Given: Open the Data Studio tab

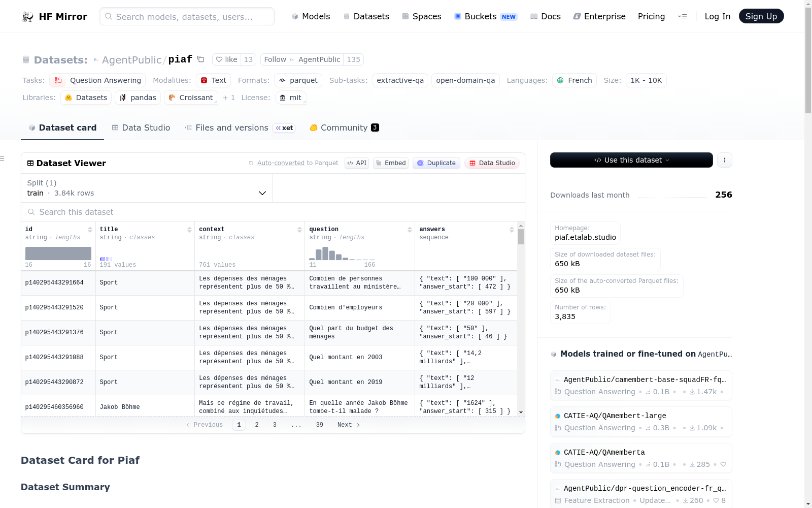Looking at the screenshot, I should 141,128.
